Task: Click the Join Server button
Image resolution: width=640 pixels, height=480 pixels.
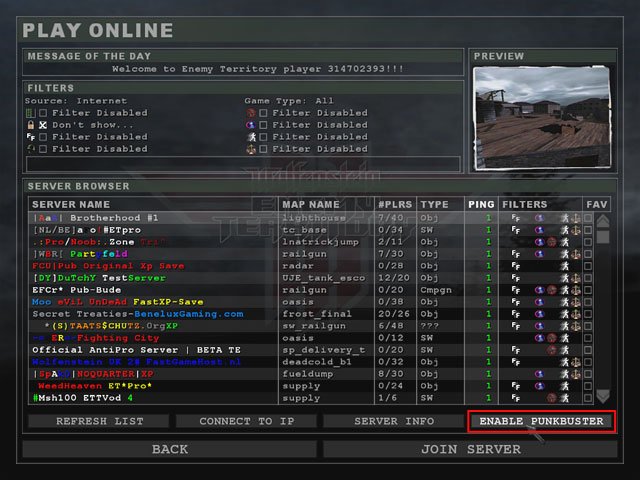Action: 471,449
